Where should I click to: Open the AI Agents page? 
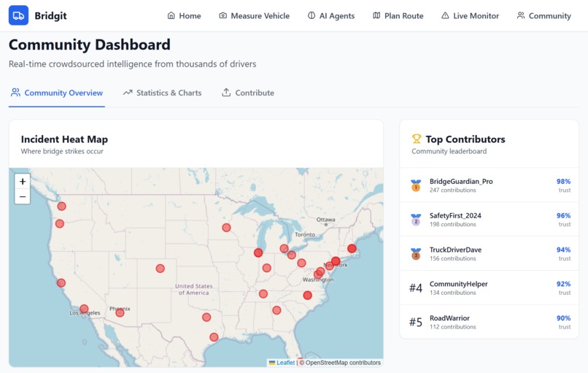coord(331,16)
